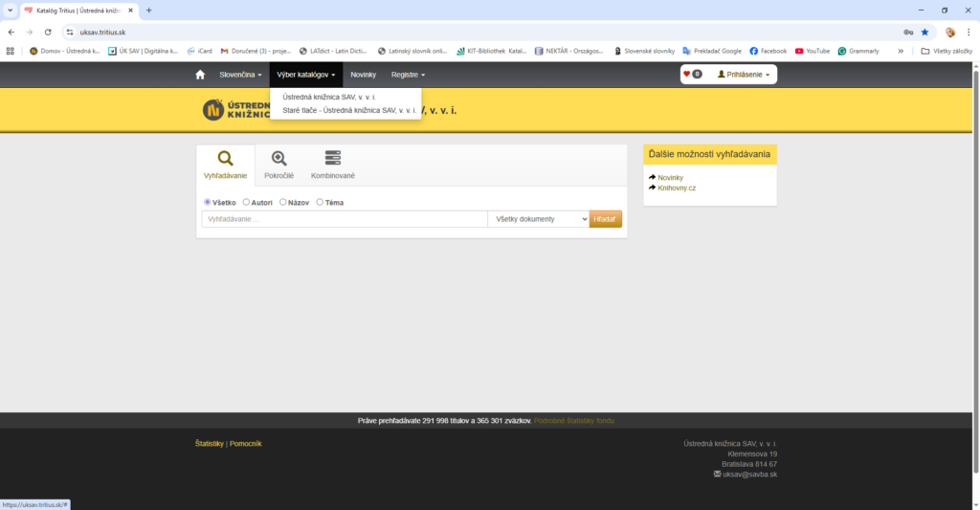Open the Knihovny.cz link

click(676, 188)
